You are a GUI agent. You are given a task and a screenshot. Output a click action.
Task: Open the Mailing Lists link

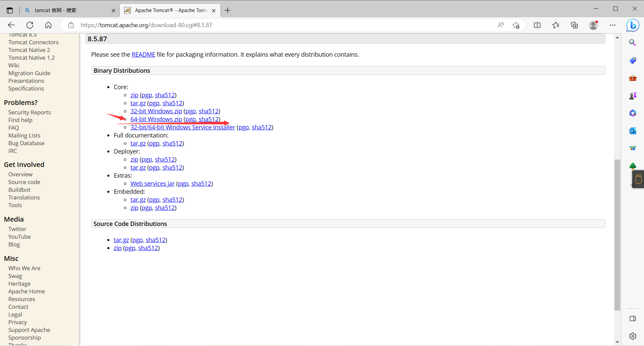24,135
